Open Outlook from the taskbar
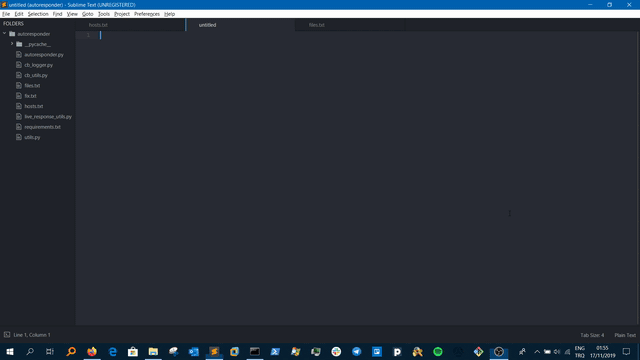This screenshot has width=640, height=360. pos(193,351)
